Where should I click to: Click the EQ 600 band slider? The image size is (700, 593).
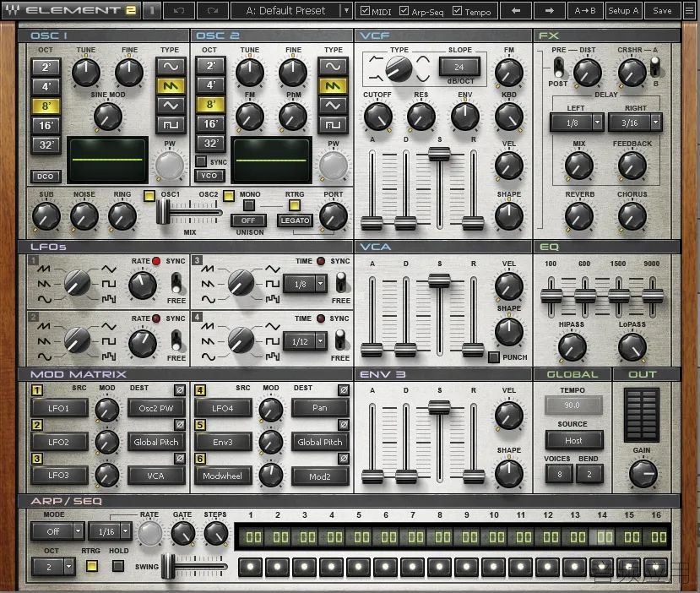pos(585,296)
